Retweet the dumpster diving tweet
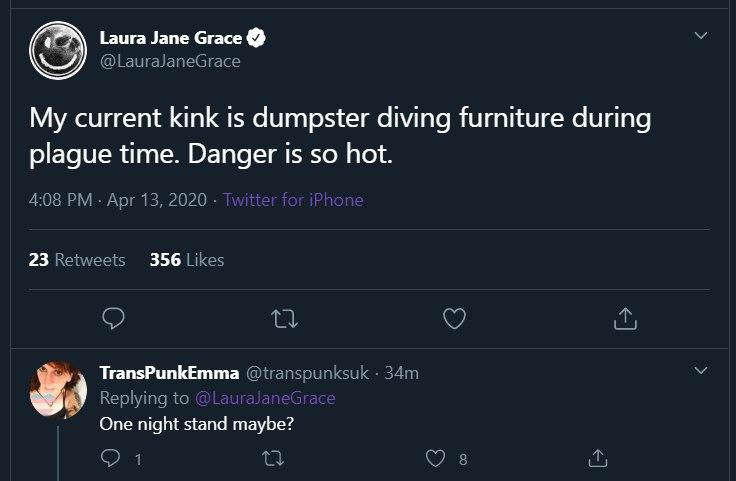The height and width of the screenshot is (481, 736). pos(284,318)
